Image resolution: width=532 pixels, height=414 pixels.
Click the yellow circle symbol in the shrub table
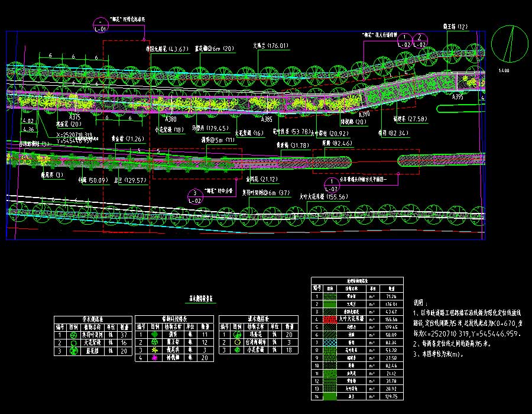(238, 342)
